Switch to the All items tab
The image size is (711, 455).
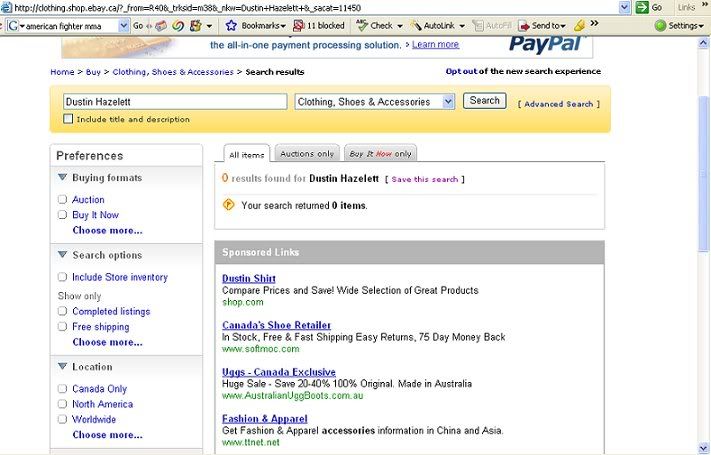click(247, 154)
